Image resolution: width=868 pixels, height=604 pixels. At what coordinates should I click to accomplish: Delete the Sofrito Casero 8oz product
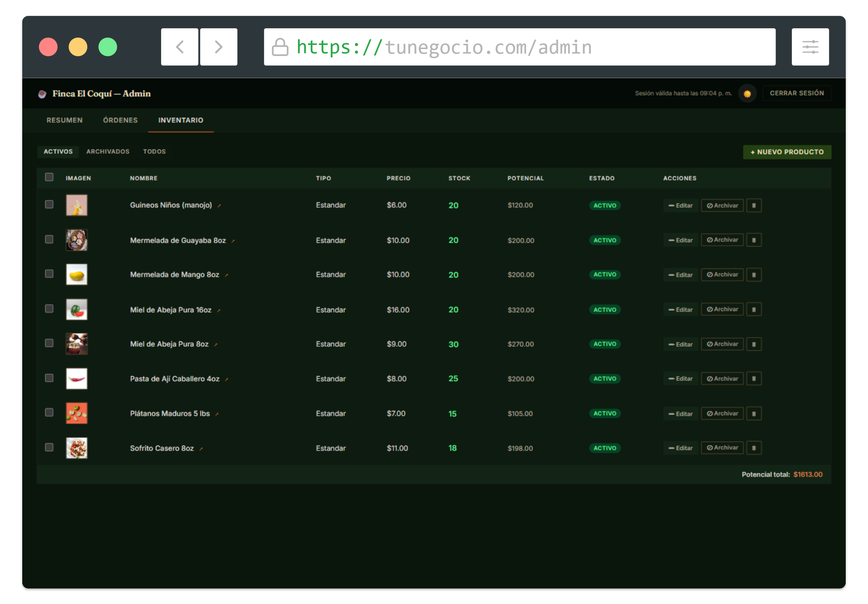753,448
